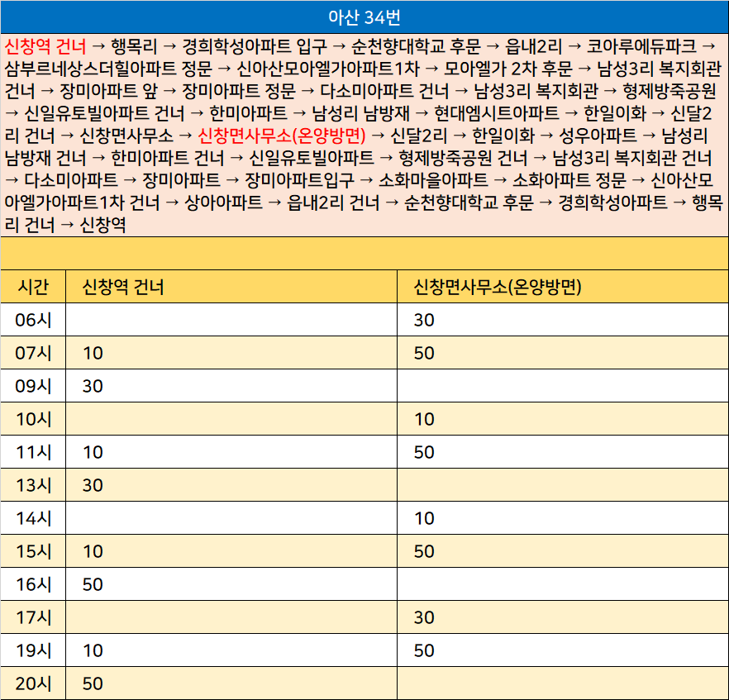Image resolution: width=729 pixels, height=700 pixels.
Task: Click '50' in the 11시 row
Action: [424, 452]
